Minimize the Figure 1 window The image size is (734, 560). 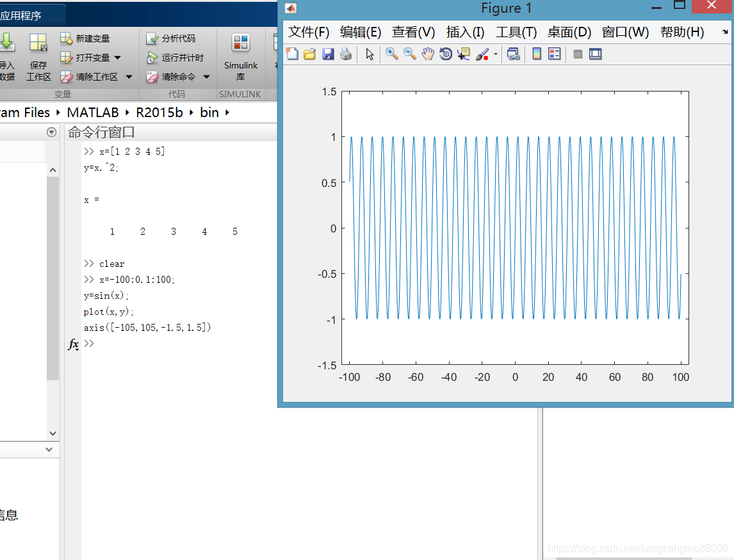(657, 7)
